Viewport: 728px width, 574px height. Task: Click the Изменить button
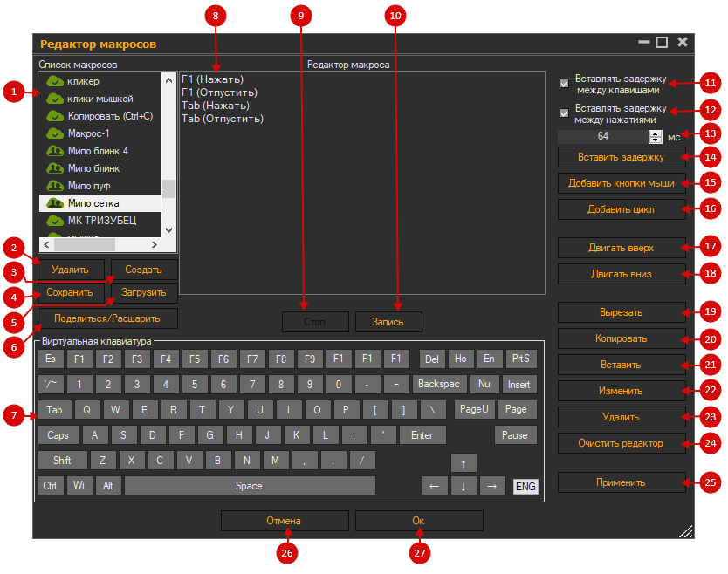coord(622,391)
